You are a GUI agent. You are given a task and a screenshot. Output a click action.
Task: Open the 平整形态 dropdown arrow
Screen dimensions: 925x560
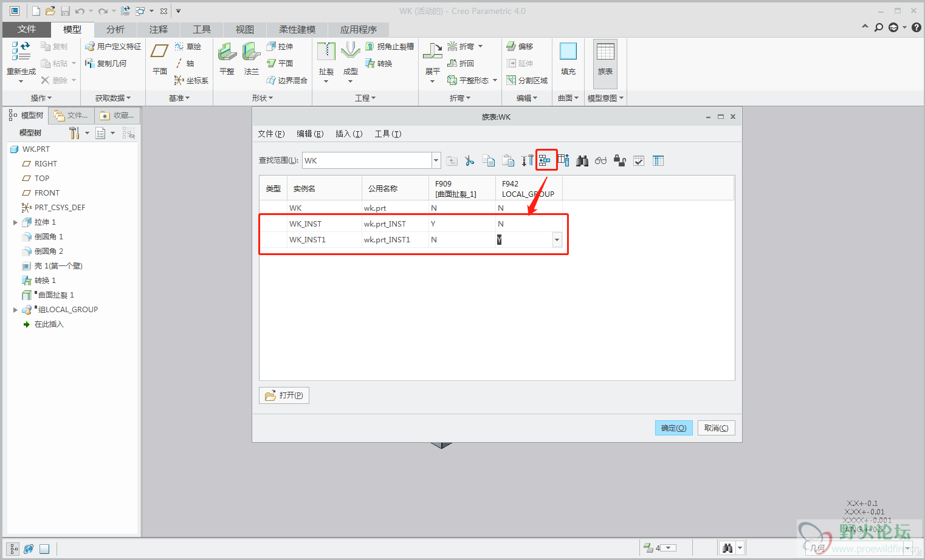[495, 80]
